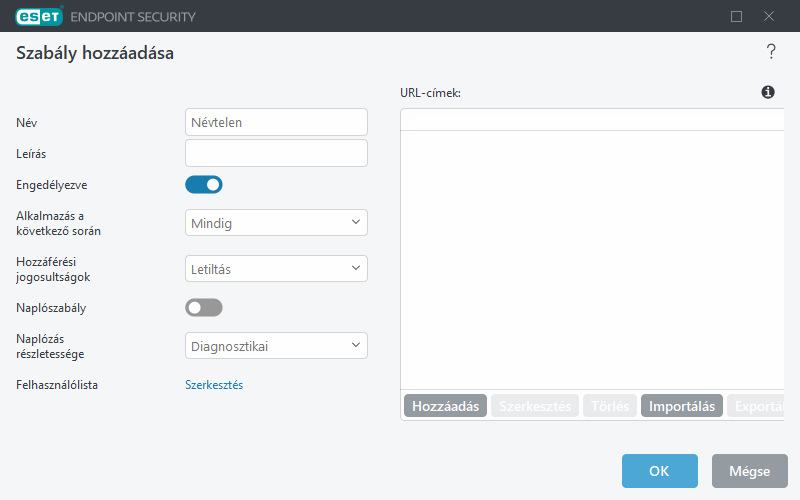This screenshot has width=800, height=500.
Task: Click the Hozzáadás button under URL list
Action: [445, 406]
